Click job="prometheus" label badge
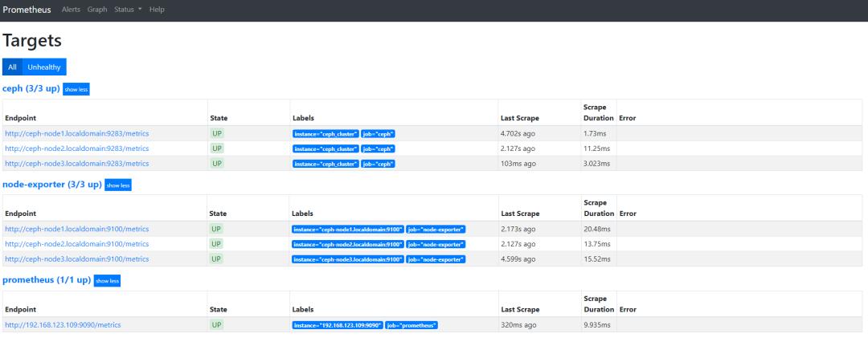The width and height of the screenshot is (868, 346). [411, 326]
